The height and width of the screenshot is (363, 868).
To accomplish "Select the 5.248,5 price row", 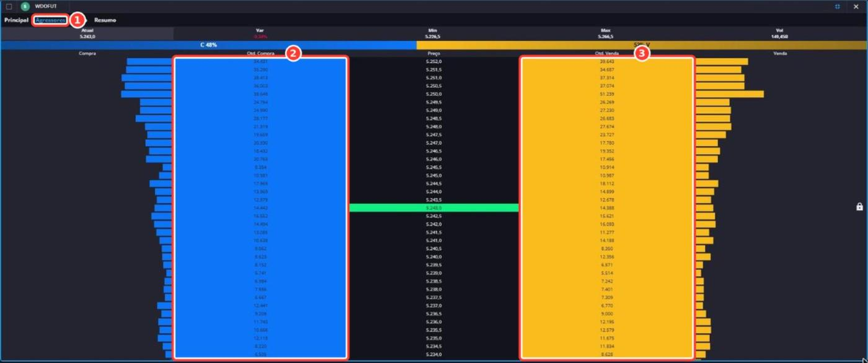I will (434, 118).
